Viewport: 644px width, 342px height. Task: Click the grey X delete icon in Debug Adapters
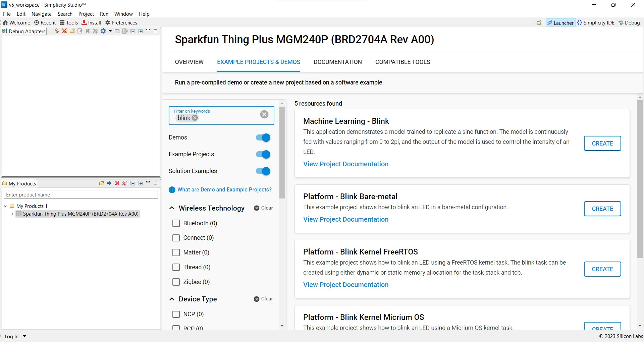(88, 31)
